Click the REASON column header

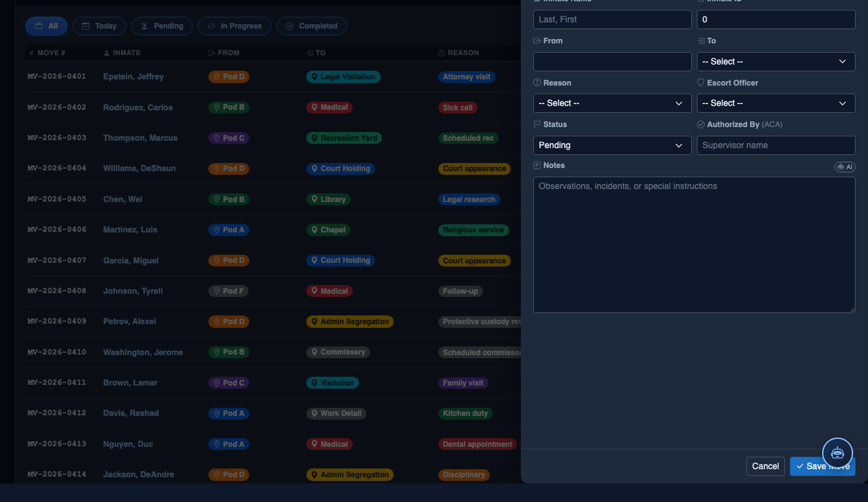tap(459, 53)
